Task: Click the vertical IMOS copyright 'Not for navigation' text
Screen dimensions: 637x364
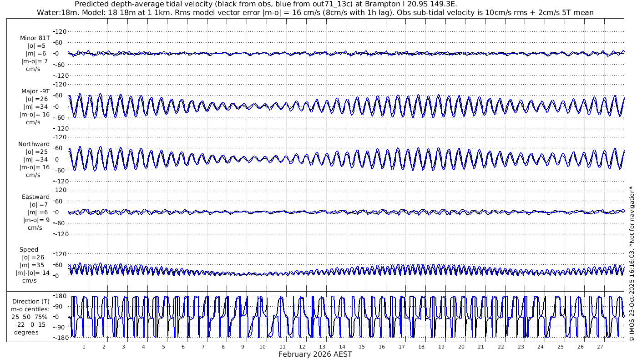Action: (x=632, y=264)
